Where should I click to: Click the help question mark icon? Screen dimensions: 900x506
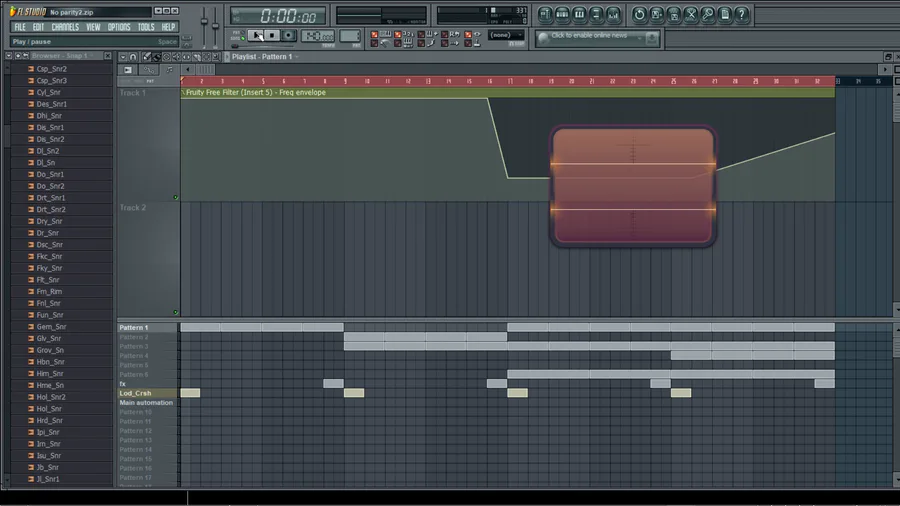[x=742, y=14]
